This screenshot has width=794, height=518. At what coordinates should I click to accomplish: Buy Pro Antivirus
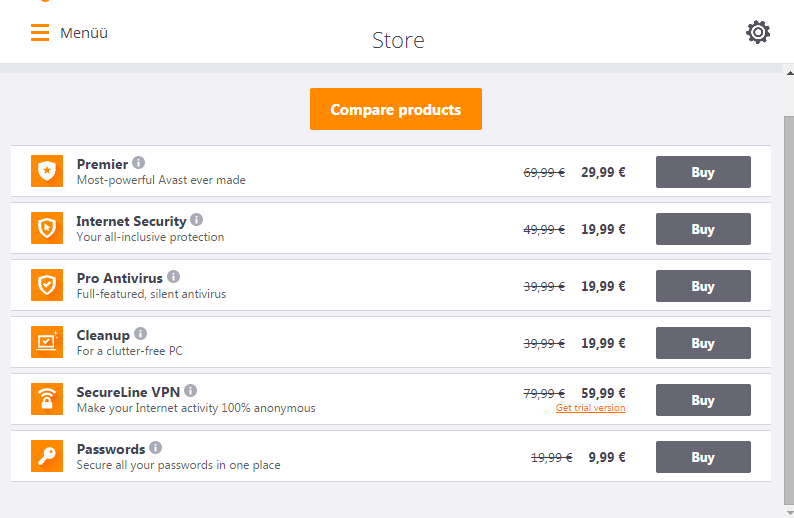coord(703,286)
